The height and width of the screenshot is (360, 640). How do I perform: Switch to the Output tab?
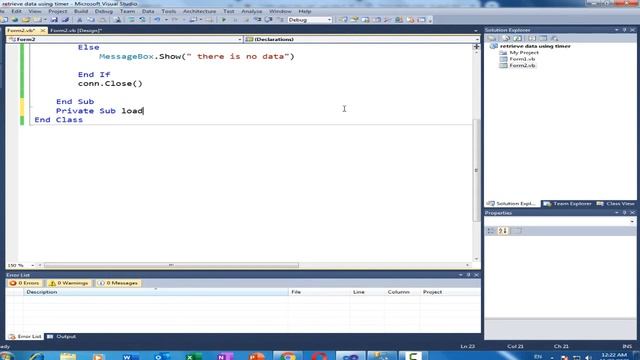[62, 336]
